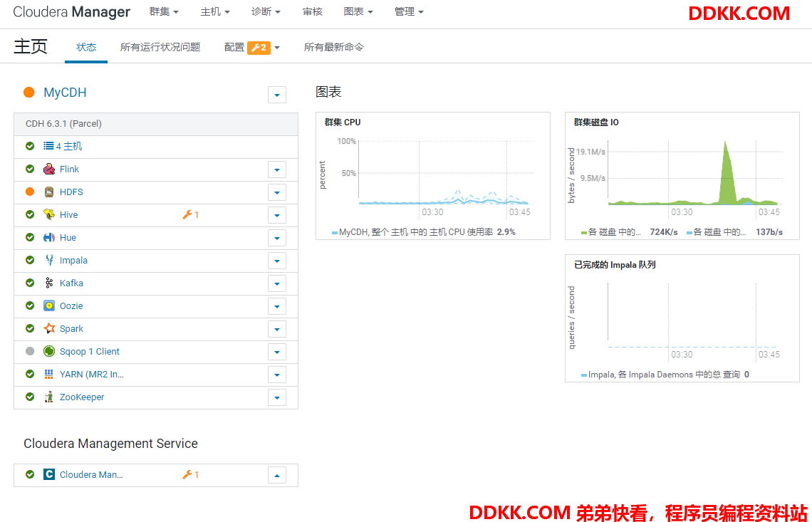812x522 pixels.
Task: Click the hosts green health status icon
Action: click(x=30, y=146)
